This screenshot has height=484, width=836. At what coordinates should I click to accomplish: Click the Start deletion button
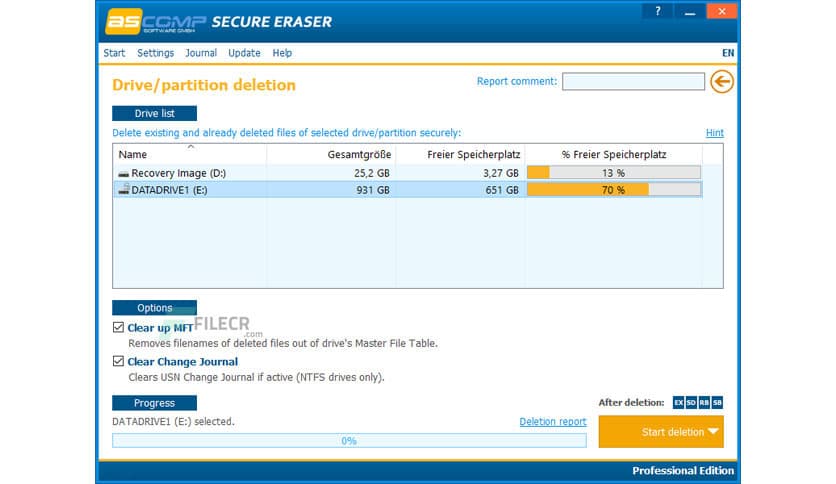pos(661,432)
